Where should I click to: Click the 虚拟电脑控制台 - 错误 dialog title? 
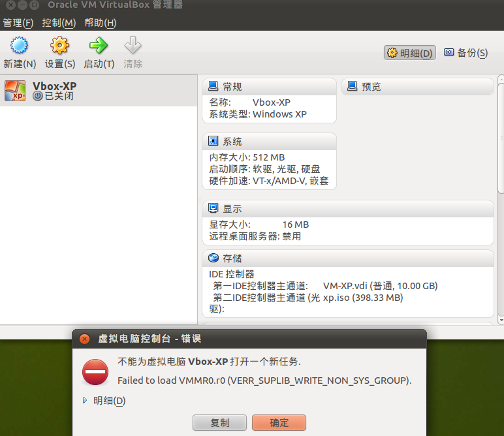[x=150, y=339]
